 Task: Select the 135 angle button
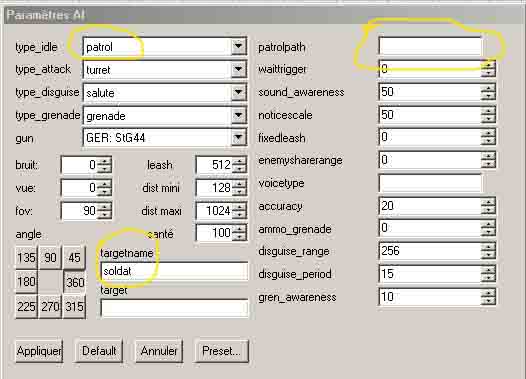coord(26,258)
